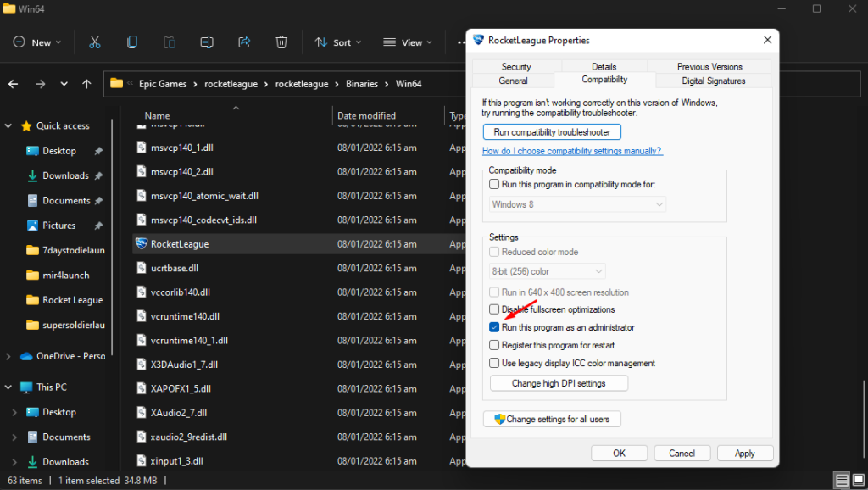Image resolution: width=868 pixels, height=490 pixels.
Task: Click the Share icon in toolbar
Action: pyautogui.click(x=244, y=42)
